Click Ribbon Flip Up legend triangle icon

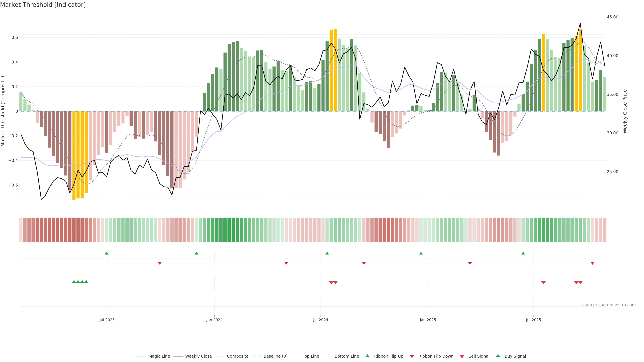click(x=367, y=356)
